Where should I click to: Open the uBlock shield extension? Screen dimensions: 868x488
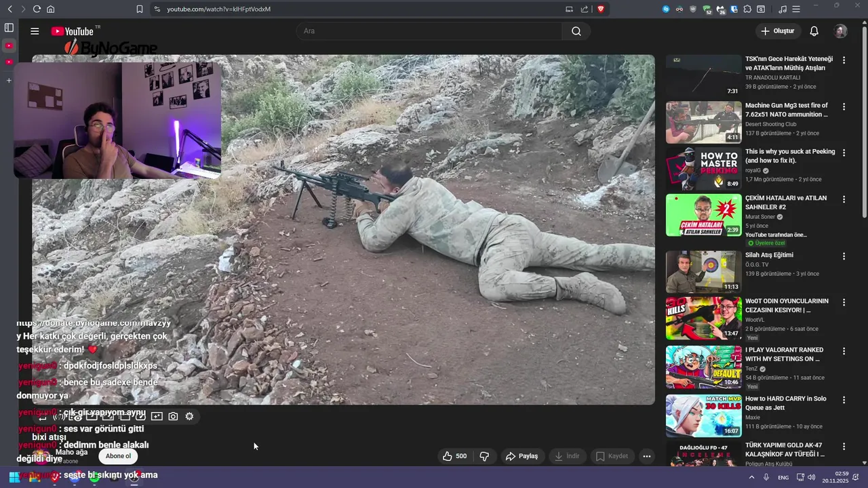(693, 9)
